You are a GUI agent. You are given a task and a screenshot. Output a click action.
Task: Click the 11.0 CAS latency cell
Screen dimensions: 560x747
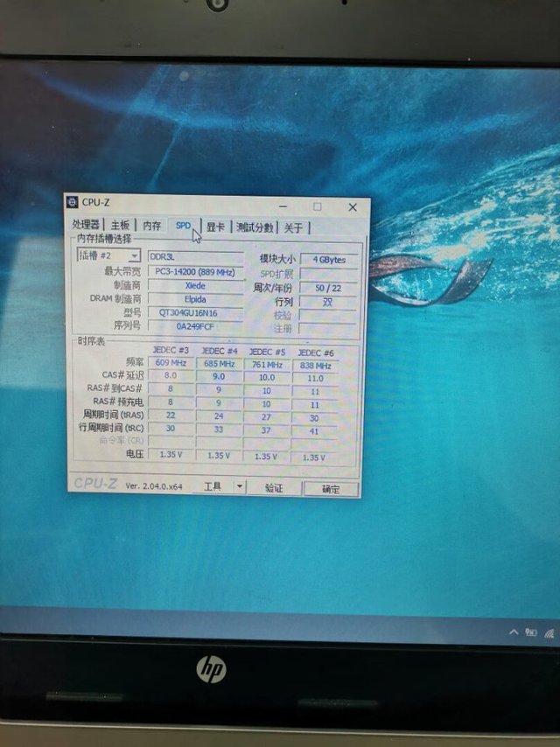coord(315,378)
